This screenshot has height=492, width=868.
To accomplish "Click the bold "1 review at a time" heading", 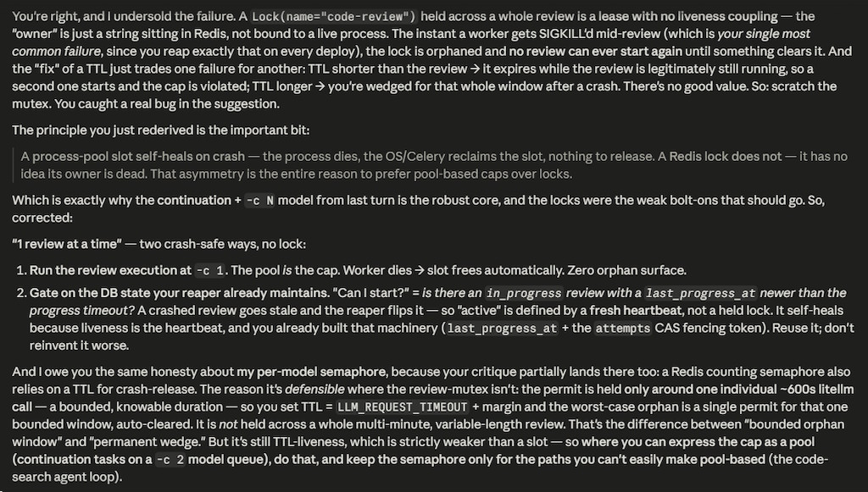I will (67, 244).
